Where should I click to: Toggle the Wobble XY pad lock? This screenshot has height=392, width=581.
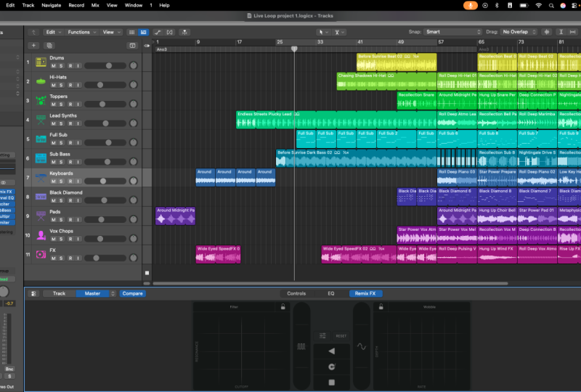381,307
